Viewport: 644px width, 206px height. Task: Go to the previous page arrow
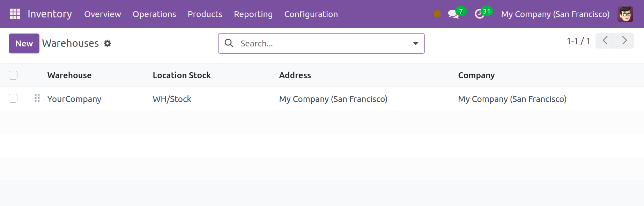pos(605,41)
